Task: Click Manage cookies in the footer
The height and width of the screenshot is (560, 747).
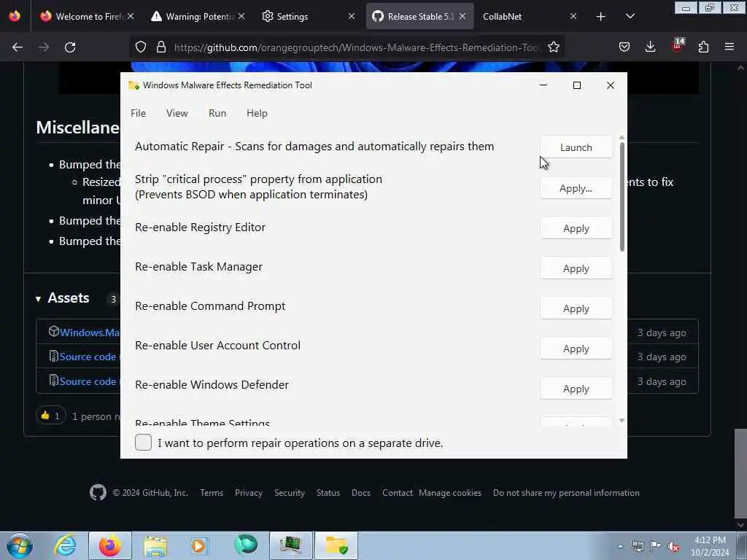Action: click(x=450, y=493)
